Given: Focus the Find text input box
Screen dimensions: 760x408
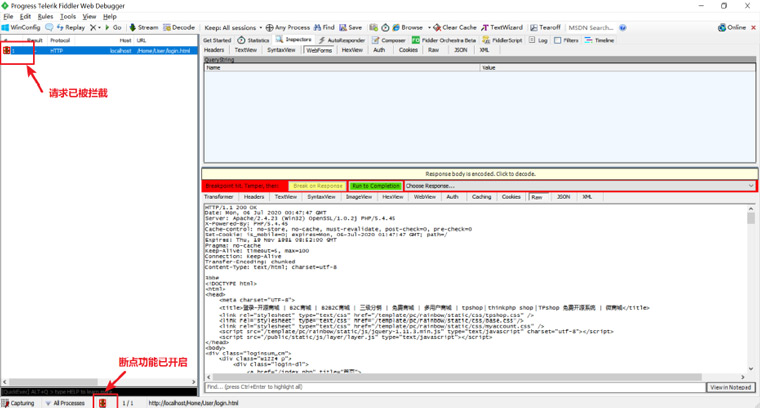Looking at the screenshot, I should tap(455, 387).
